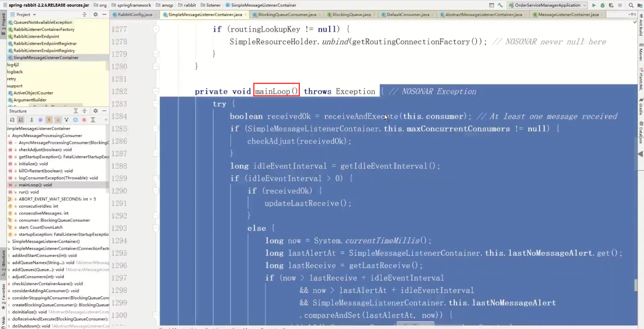Open the Gradle side tool window
The image size is (644, 329).
click(x=641, y=106)
